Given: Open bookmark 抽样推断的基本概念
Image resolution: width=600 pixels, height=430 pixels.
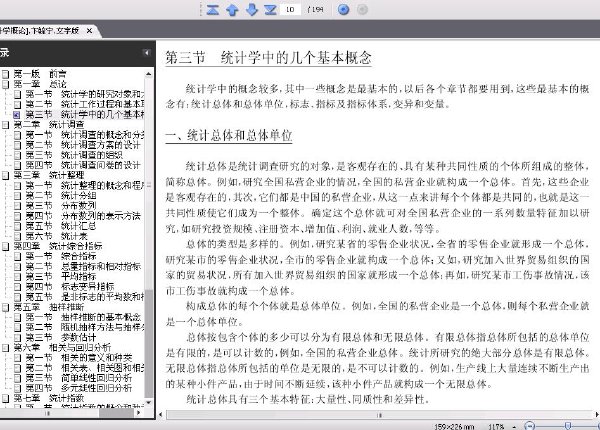Looking at the screenshot, I should [x=83, y=317].
